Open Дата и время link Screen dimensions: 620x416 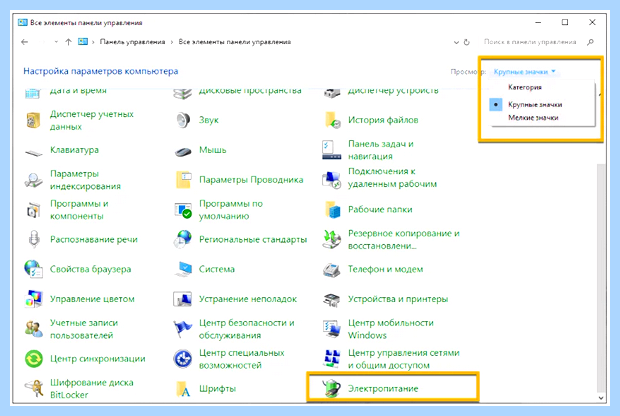tap(78, 90)
